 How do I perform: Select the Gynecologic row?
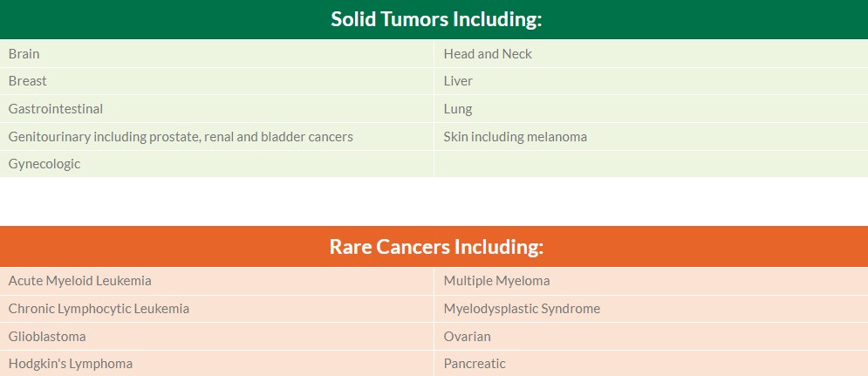coord(44,164)
